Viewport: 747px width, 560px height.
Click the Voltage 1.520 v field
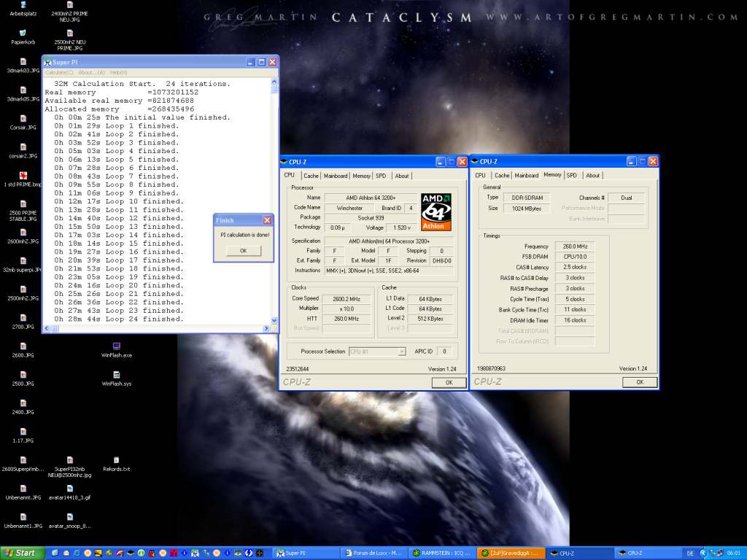click(402, 227)
